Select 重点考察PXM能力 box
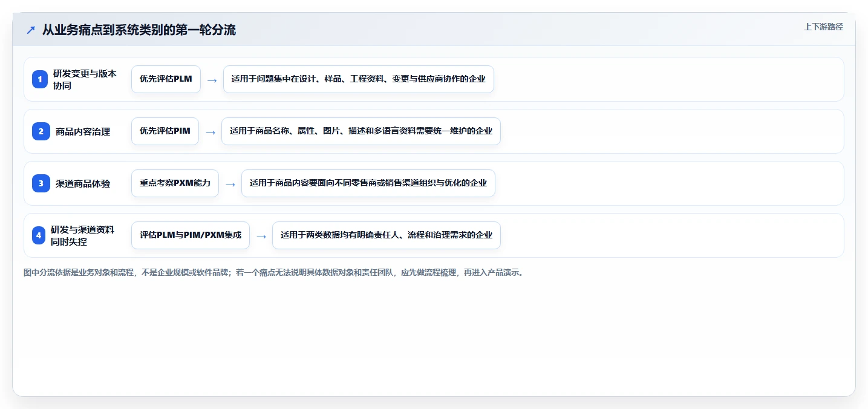This screenshot has height=409, width=868. pos(175,183)
